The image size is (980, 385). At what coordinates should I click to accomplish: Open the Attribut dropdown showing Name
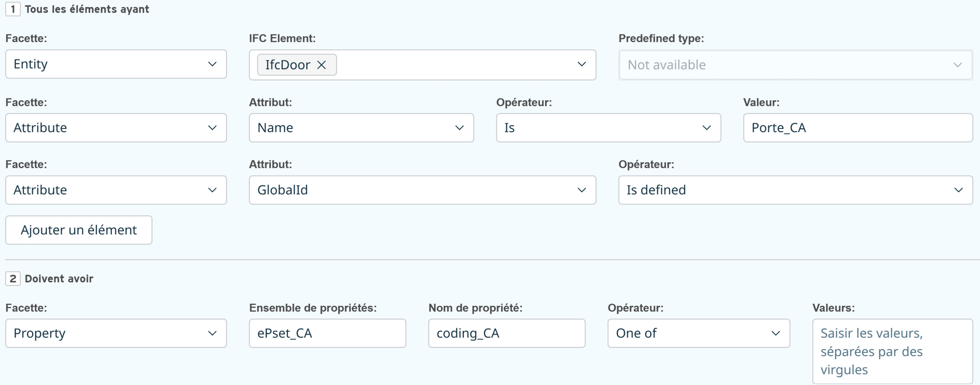[361, 128]
